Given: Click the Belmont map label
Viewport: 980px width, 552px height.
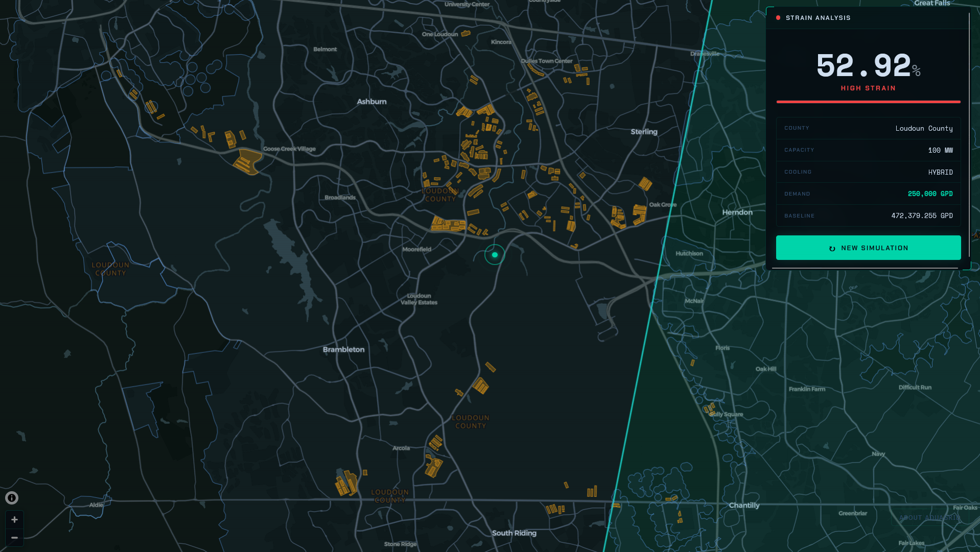Looking at the screenshot, I should pos(325,50).
